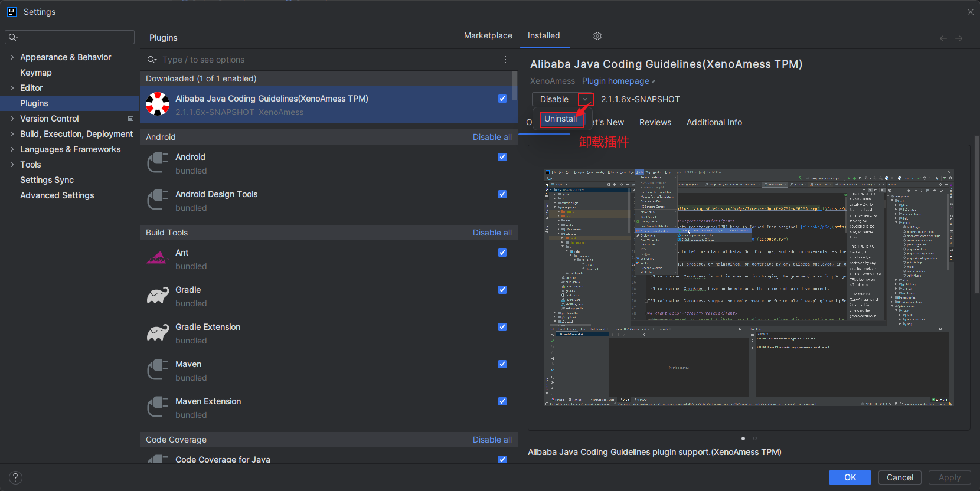Switch to the Installed tab

(x=544, y=35)
